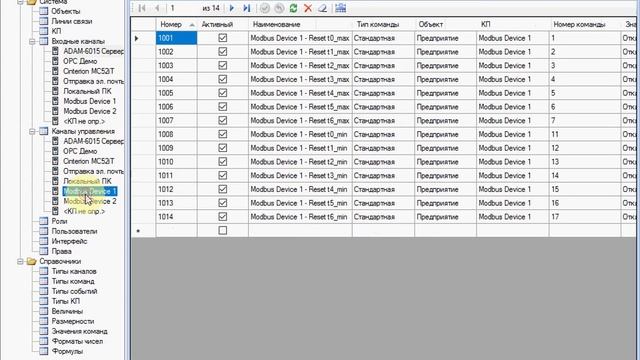Image resolution: width=640 pixels, height=360 pixels.
Task: Select OPC Демо under Входные каналы
Action: (80, 61)
